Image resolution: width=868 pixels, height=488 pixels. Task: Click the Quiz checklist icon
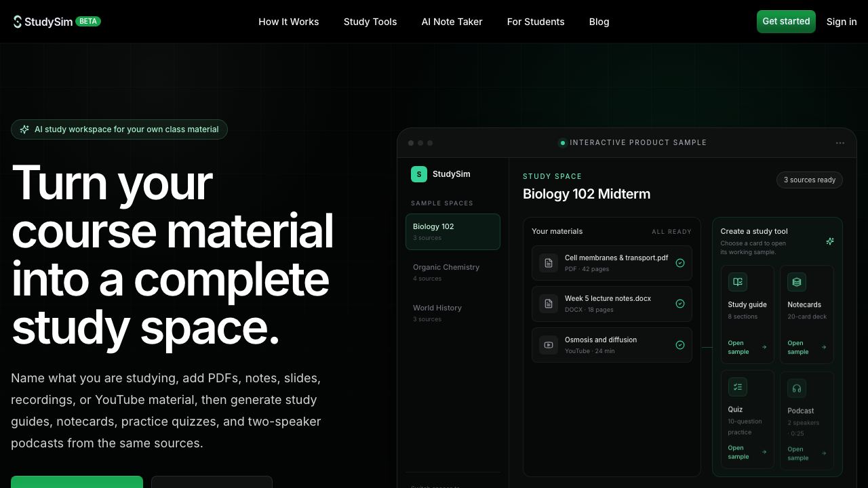[x=738, y=387]
